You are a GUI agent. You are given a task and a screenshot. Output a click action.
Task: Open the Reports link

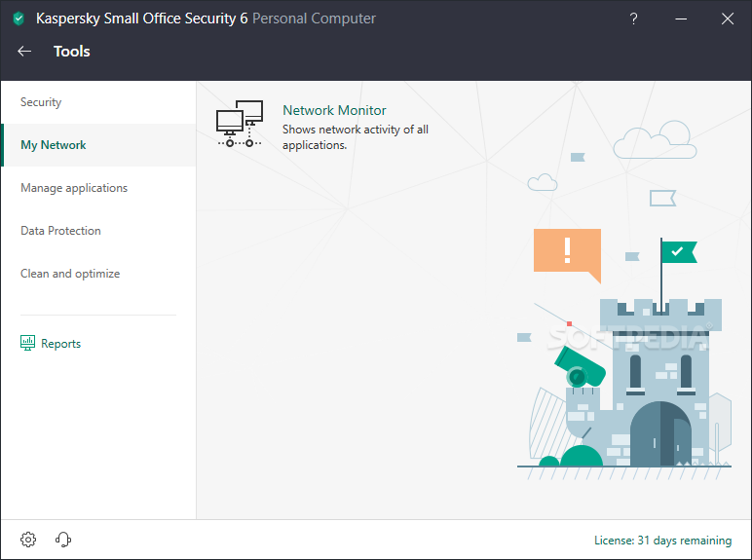tap(61, 343)
